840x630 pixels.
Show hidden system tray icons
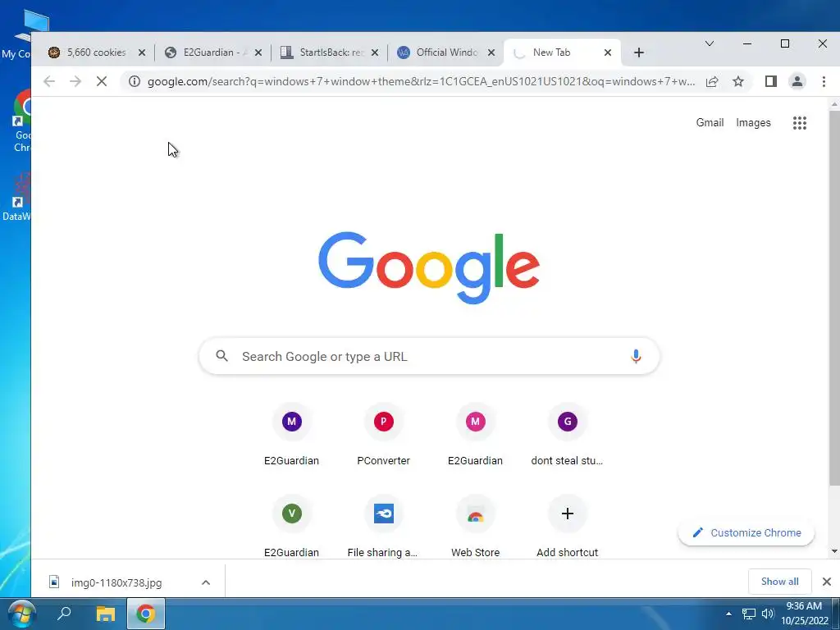728,614
